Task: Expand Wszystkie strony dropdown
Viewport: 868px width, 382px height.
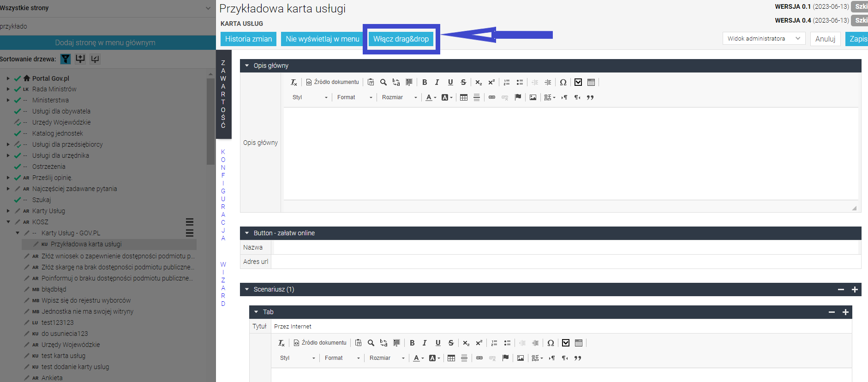Action: 208,8
